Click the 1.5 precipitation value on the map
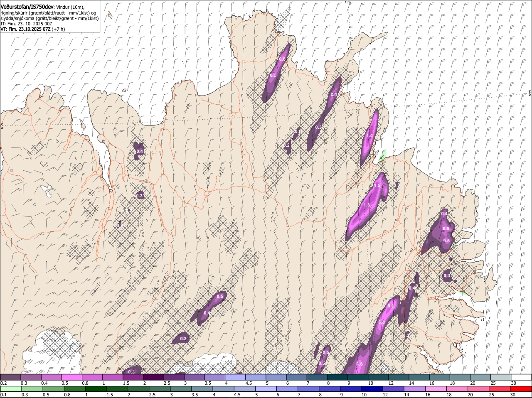532x398 pixels. pyautogui.click(x=377, y=186)
